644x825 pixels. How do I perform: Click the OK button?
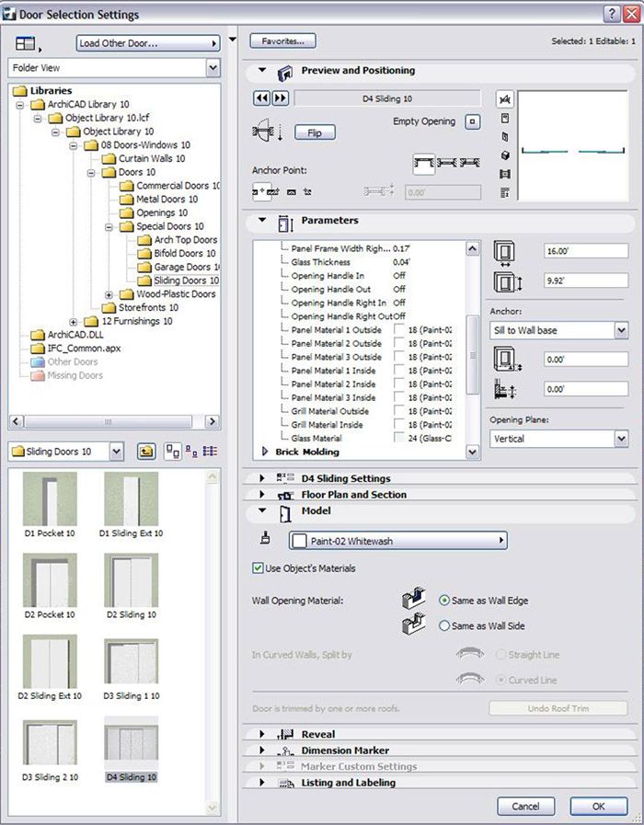599,806
